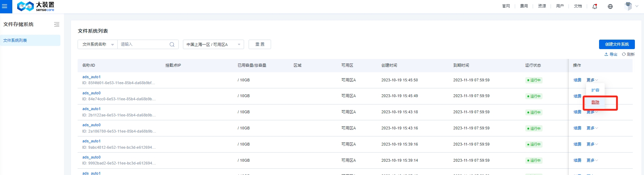Expand 更多 in the 15:43:16 ads_auto0 row

(592, 128)
